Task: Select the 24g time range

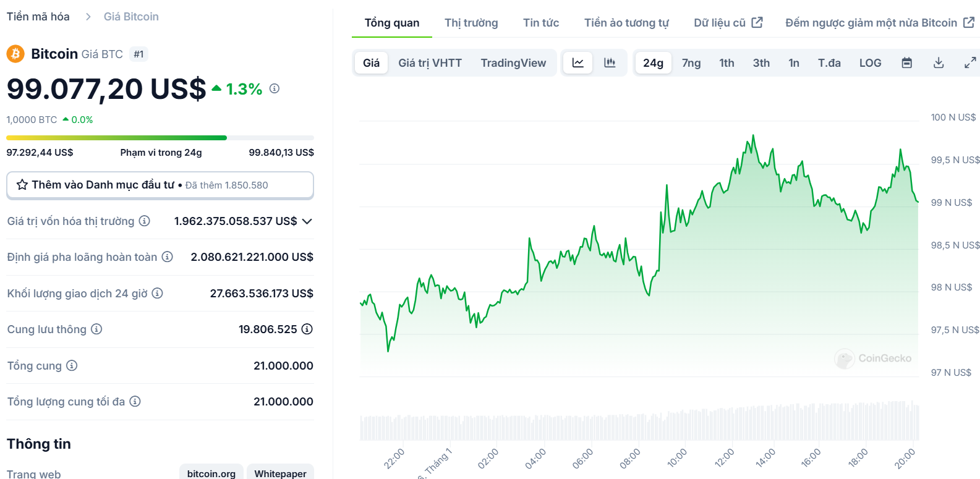Action: point(653,62)
